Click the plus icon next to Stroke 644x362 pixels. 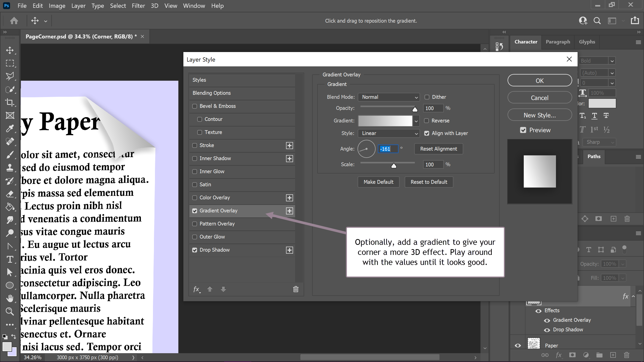[289, 145]
